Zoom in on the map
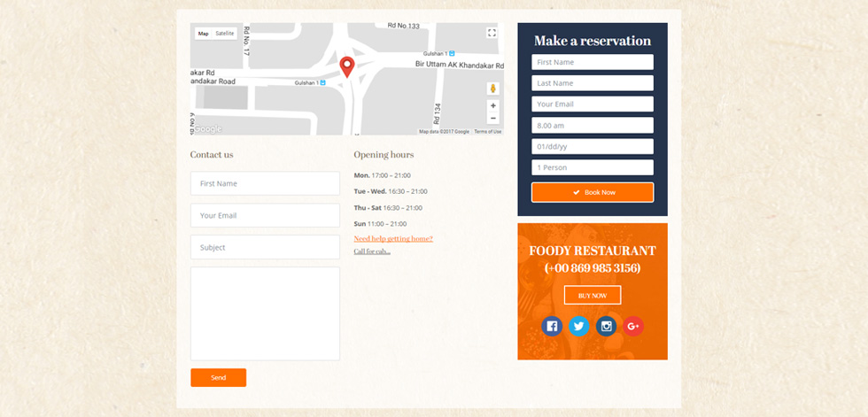The height and width of the screenshot is (417, 868). (x=492, y=105)
